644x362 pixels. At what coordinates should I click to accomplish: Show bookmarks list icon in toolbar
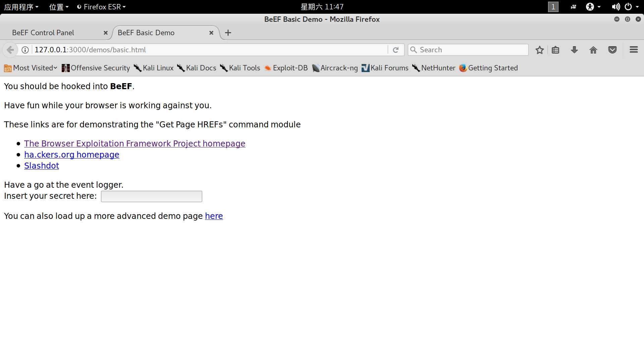[555, 50]
